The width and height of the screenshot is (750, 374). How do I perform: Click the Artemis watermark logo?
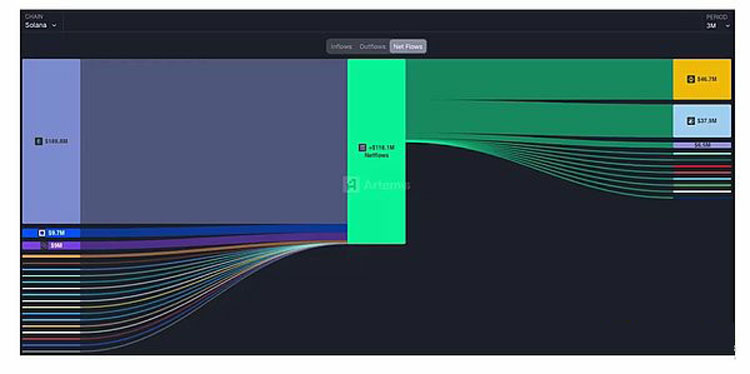[x=351, y=185]
